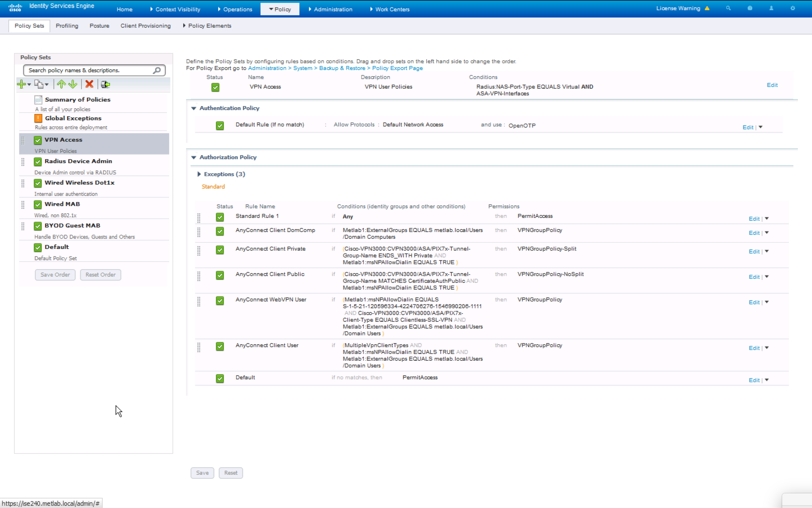Toggle status of Authentication Default Rule
Viewport: 812px width, 508px height.
pos(220,126)
